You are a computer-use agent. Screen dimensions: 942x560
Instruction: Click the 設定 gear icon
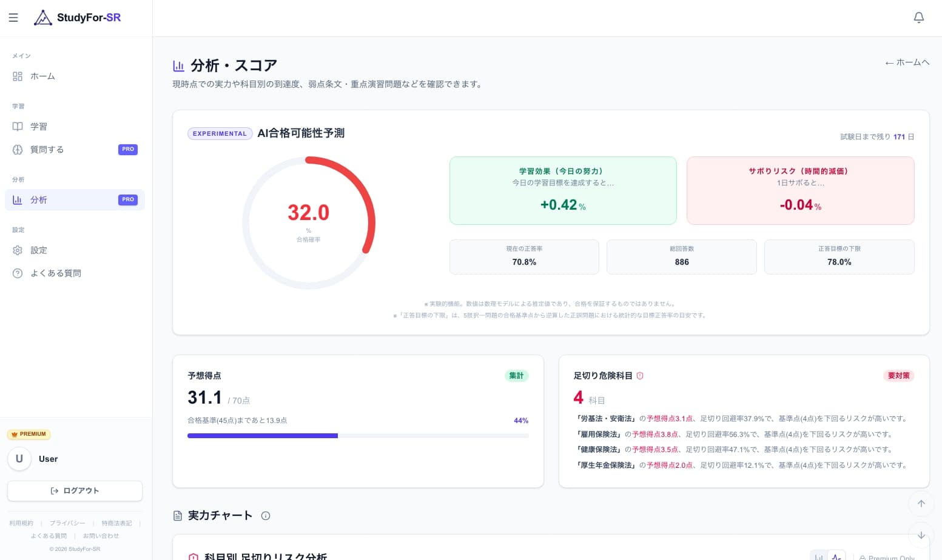(x=18, y=250)
